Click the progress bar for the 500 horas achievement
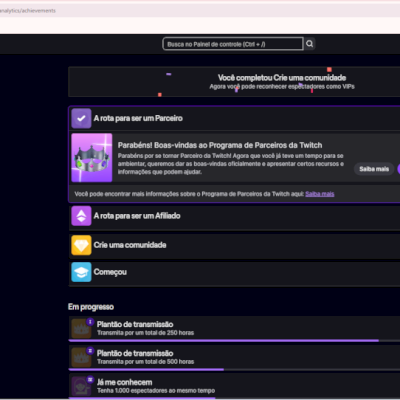This screenshot has height=400, width=400. pyautogui.click(x=234, y=369)
